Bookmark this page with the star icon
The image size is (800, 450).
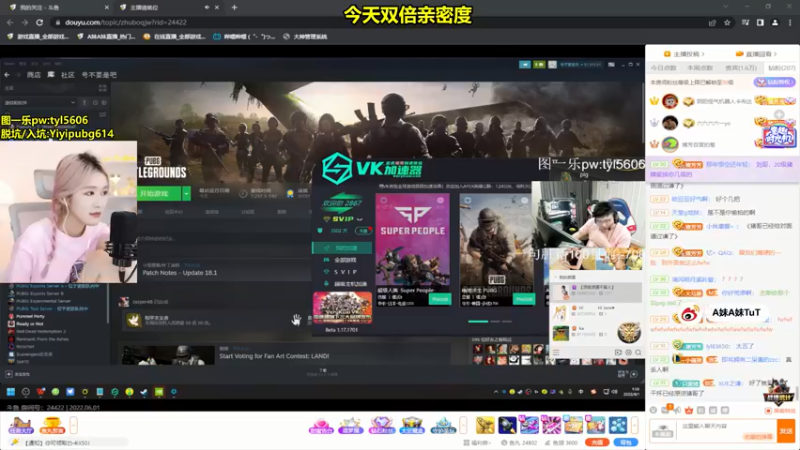(727, 22)
